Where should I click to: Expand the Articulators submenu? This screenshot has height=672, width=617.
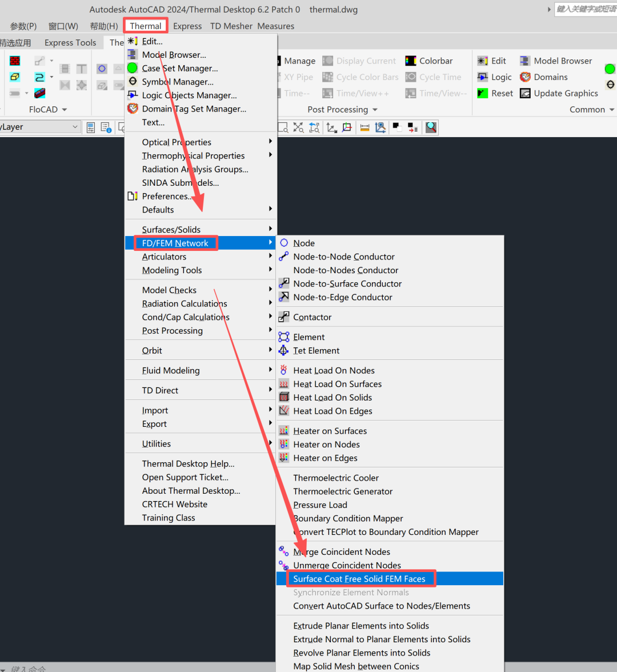pyautogui.click(x=200, y=257)
